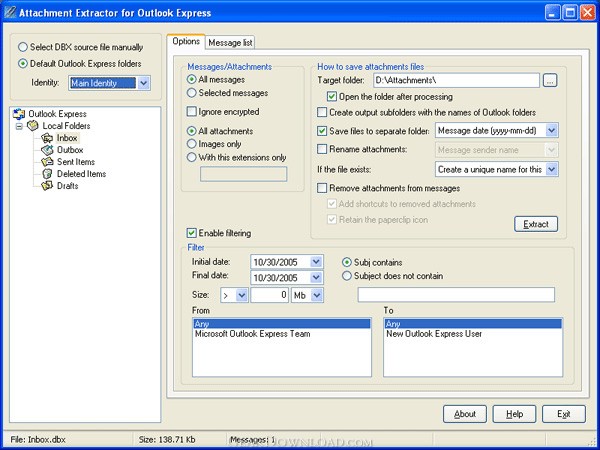Close the Attachment Extractor window
Viewport: 600px width, 450px height.
pos(588,13)
